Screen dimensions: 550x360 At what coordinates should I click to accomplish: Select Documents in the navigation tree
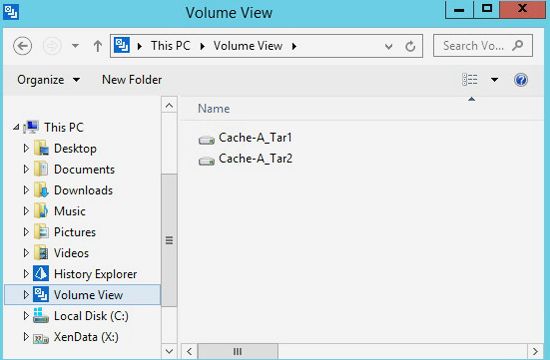pyautogui.click(x=84, y=169)
